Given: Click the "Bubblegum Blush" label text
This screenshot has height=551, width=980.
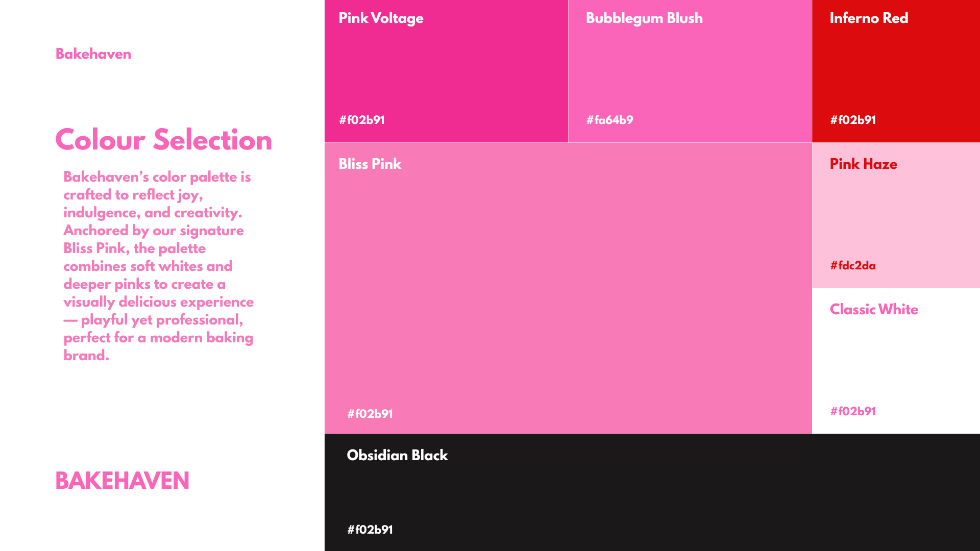Looking at the screenshot, I should [644, 18].
